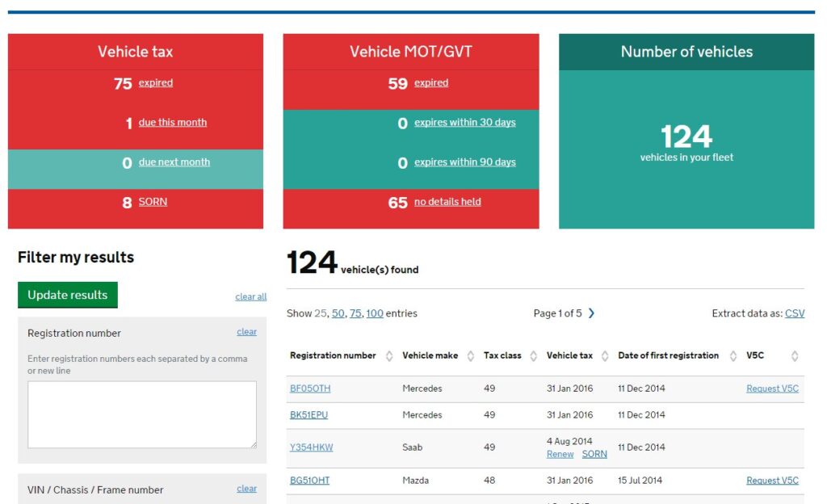Clear the Registration number filter
The height and width of the screenshot is (504, 827).
coord(247,332)
